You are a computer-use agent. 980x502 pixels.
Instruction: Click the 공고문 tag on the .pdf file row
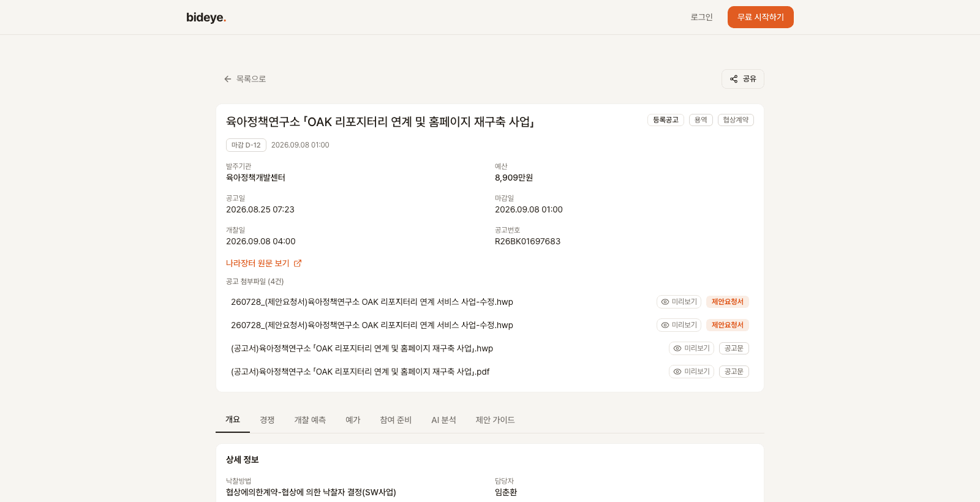734,372
